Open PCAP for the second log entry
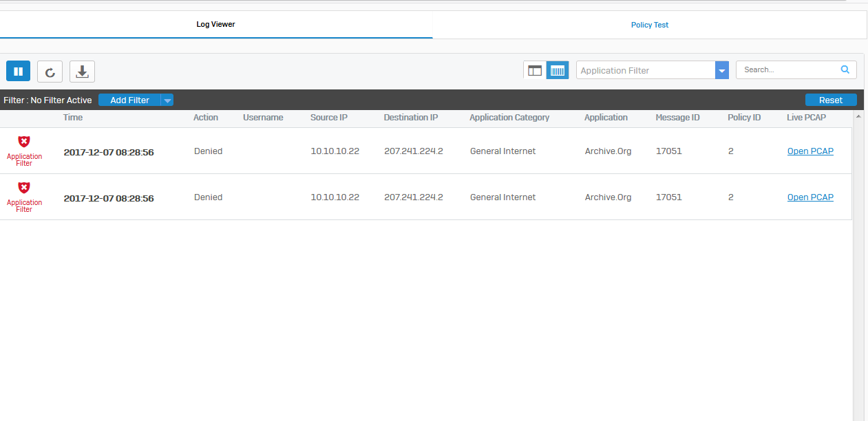The height and width of the screenshot is (421, 868). 809,197
